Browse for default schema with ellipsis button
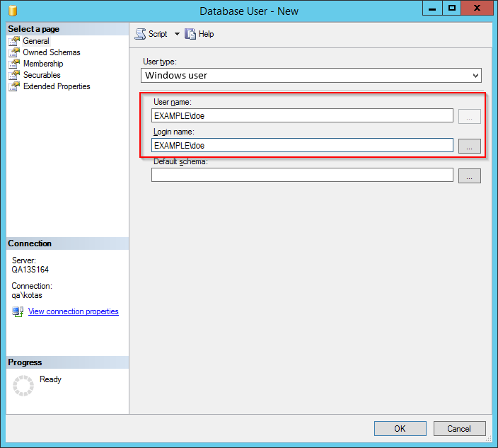This screenshot has width=498, height=448. point(469,176)
